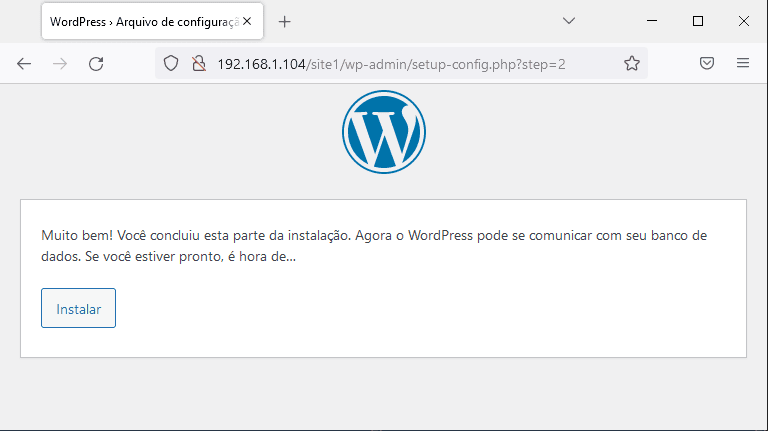Close the WordPress configuration tab

point(247,21)
